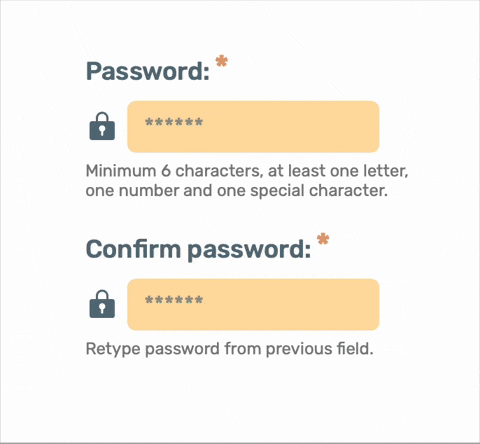Image resolution: width=480 pixels, height=444 pixels.
Task: Click the orange asterisk after Confirm password label
Action: [x=323, y=239]
